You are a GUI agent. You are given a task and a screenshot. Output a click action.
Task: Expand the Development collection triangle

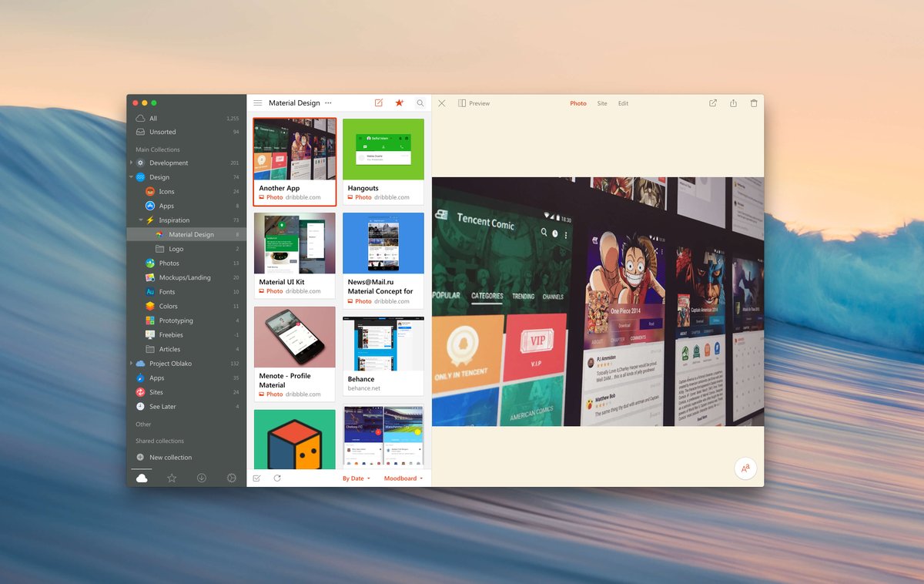132,163
